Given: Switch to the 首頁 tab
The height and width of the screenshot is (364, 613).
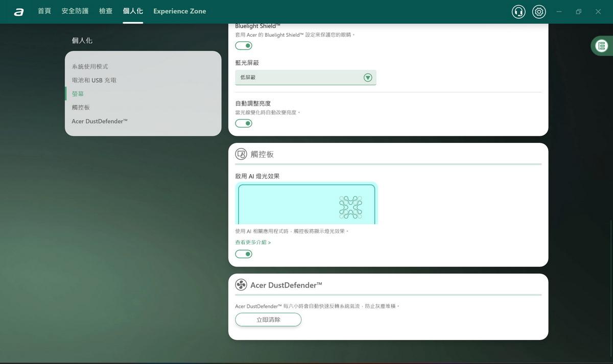Looking at the screenshot, I should 44,11.
